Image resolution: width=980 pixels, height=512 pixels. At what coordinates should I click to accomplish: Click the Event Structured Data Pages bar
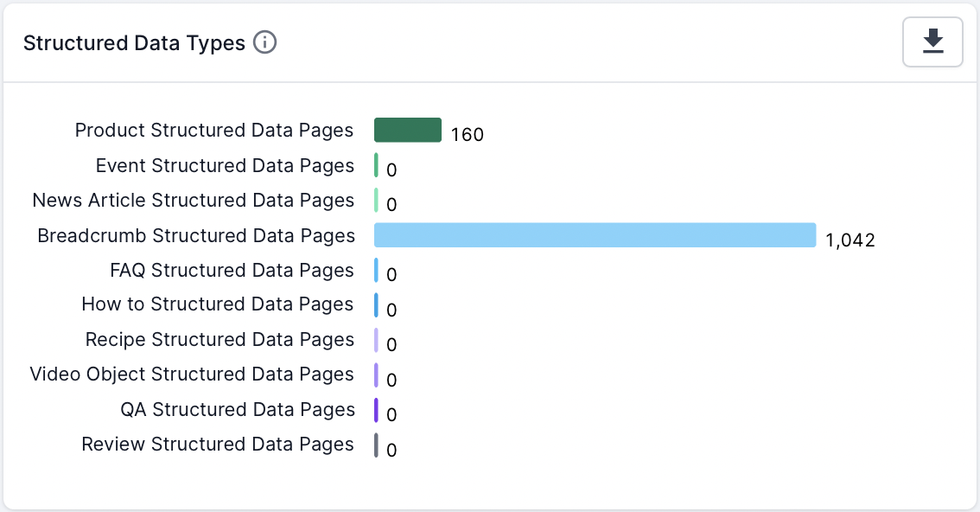pyautogui.click(x=375, y=164)
